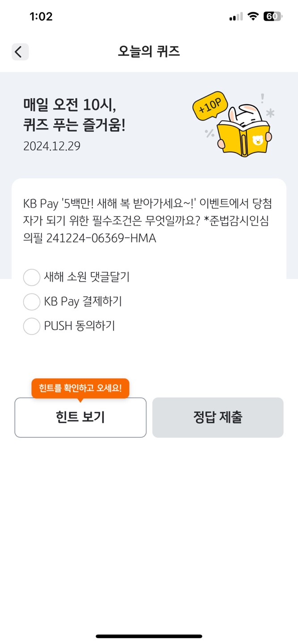Screen dimensions: 298x644
Task: Tap the back arrow icon
Action: point(20,52)
